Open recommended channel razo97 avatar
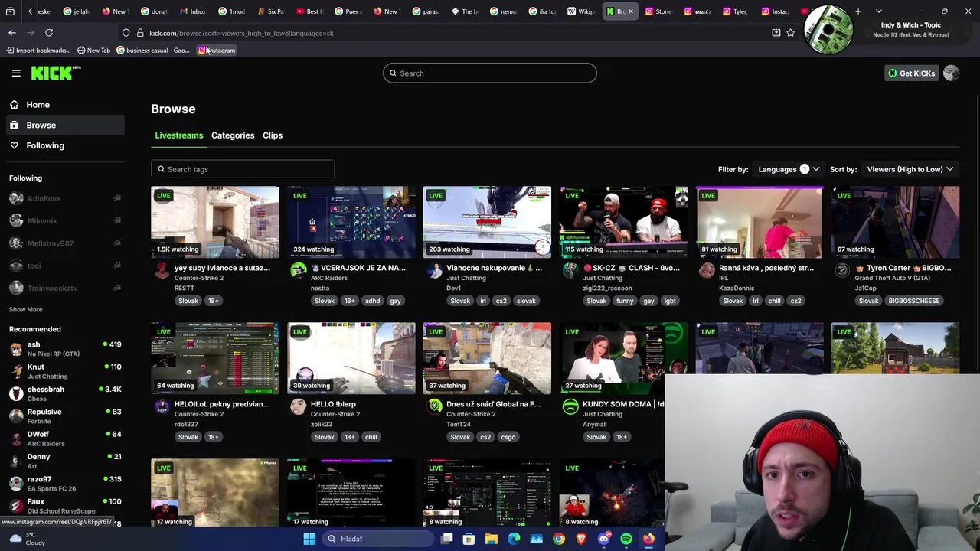Image resolution: width=980 pixels, height=551 pixels. (16, 484)
